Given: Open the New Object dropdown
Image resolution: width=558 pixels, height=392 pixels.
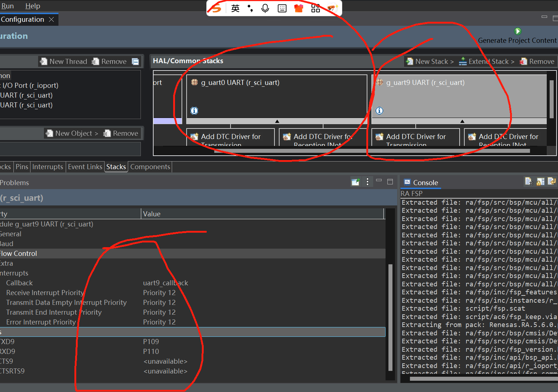Looking at the screenshot, I should 72,133.
